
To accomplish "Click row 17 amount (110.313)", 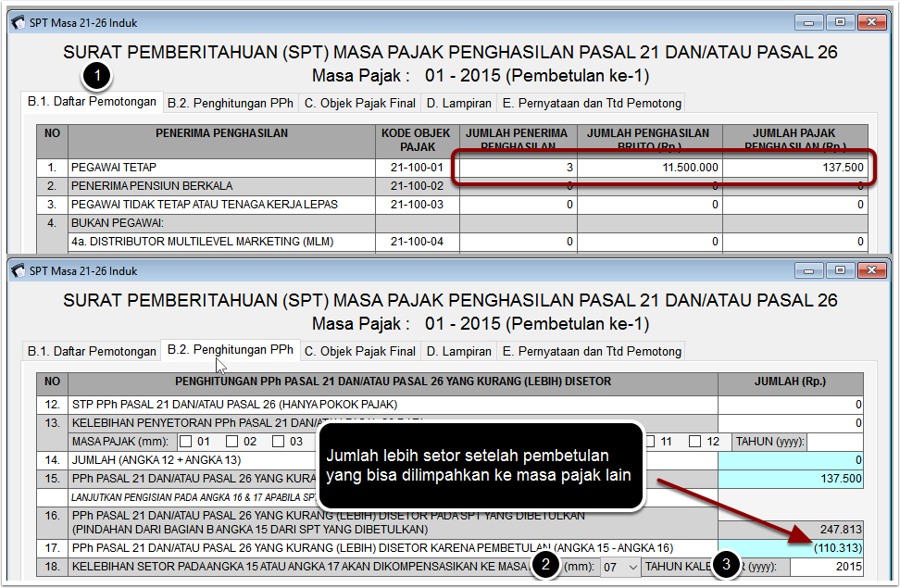I will coord(791,548).
